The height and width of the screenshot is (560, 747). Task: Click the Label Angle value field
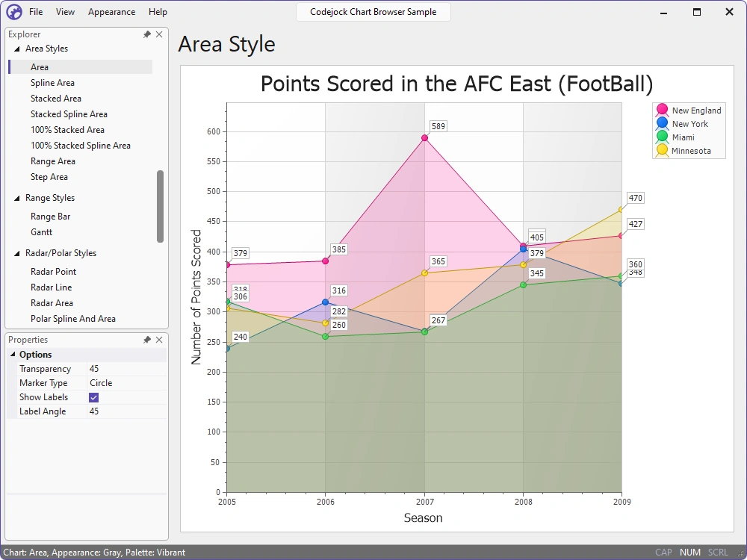[x=127, y=411]
